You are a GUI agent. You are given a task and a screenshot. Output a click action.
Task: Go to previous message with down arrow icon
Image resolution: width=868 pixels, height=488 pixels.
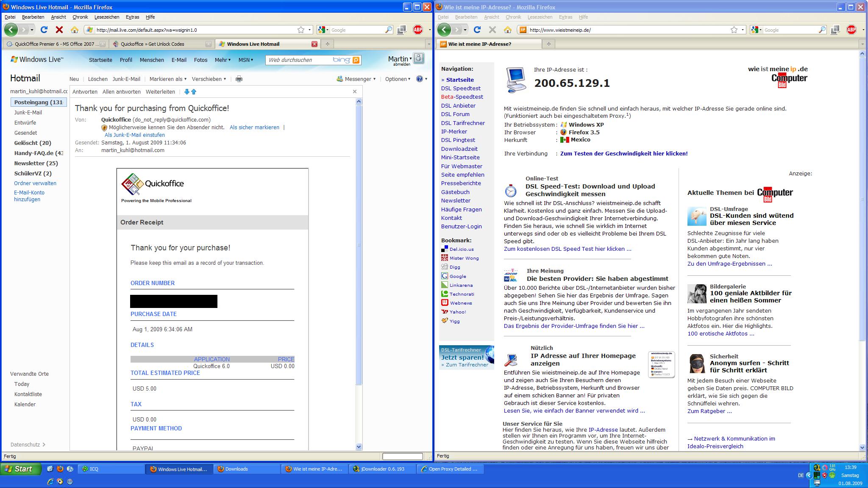point(186,91)
